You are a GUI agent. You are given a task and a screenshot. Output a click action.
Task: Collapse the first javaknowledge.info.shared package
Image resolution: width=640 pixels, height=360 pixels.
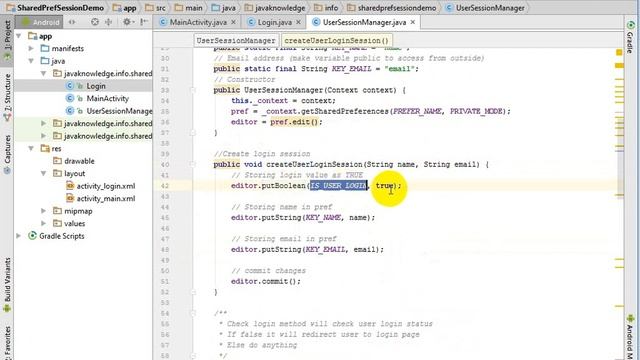click(x=44, y=73)
